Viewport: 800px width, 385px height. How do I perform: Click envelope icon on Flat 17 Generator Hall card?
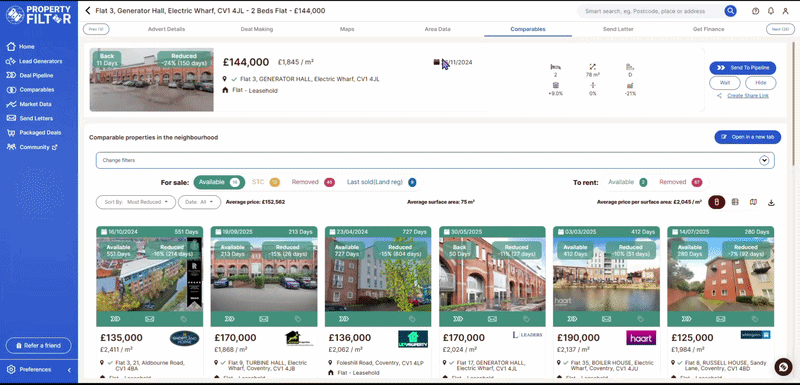tap(492, 319)
